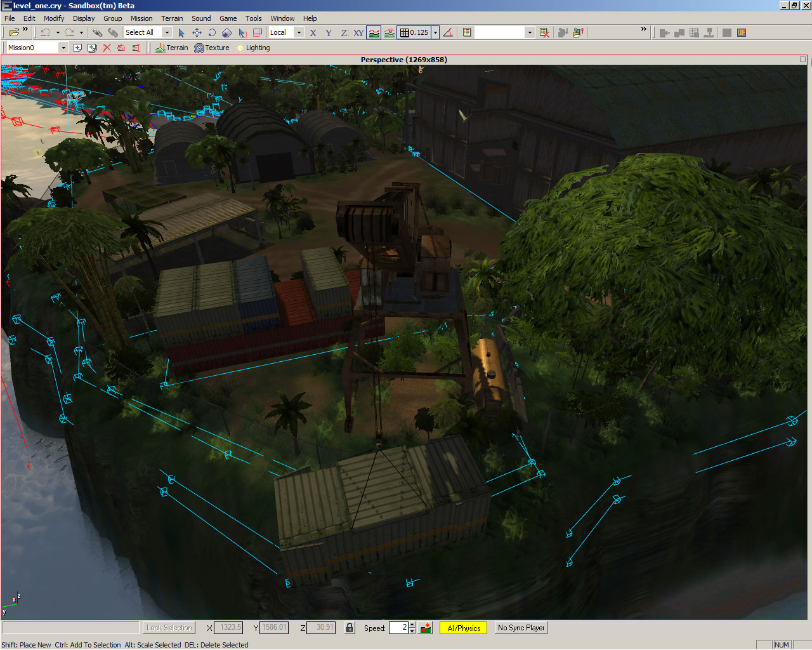
Task: Maximize viewport using corner square icon
Action: pos(802,60)
